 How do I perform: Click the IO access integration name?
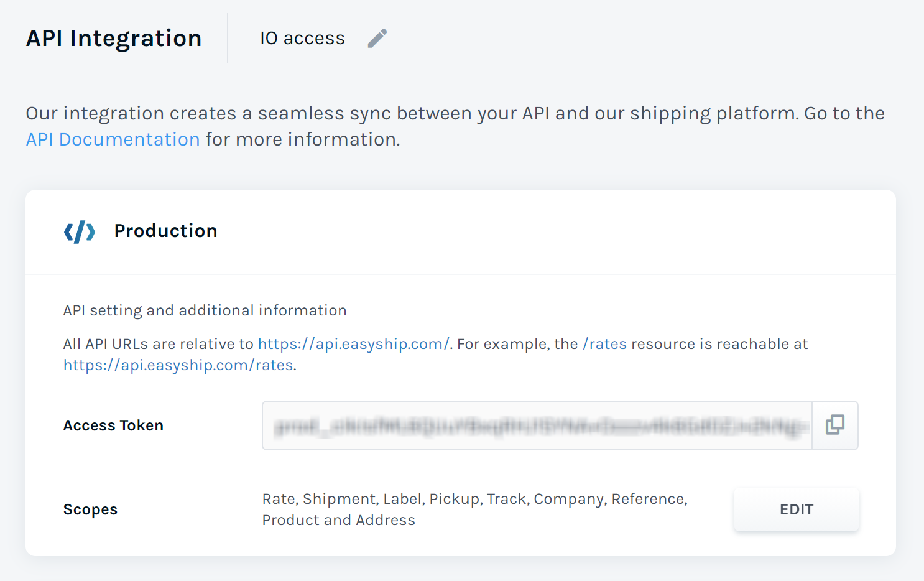tap(302, 39)
